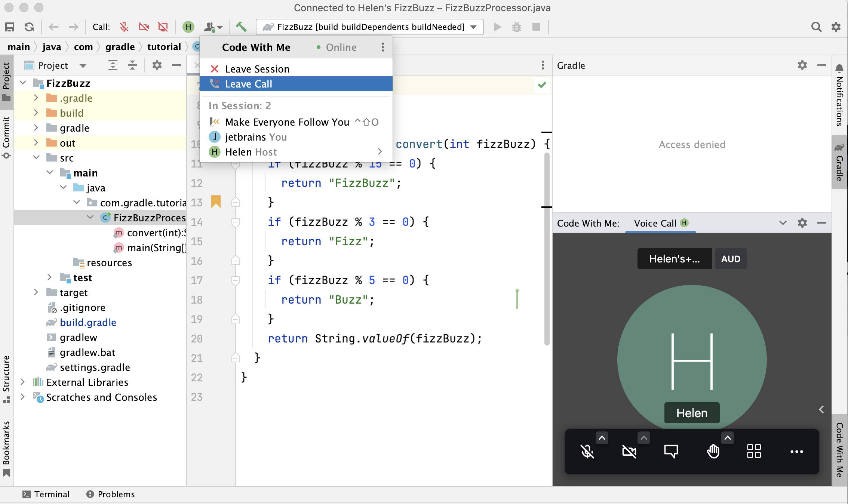848x504 pixels.
Task: Open the Bookmarks tool window tab
Action: point(6,448)
